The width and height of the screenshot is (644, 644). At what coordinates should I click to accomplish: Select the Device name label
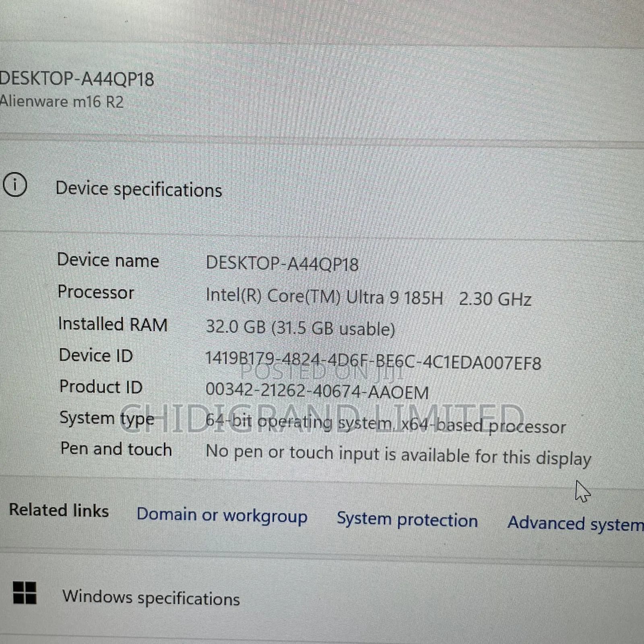pos(108,260)
